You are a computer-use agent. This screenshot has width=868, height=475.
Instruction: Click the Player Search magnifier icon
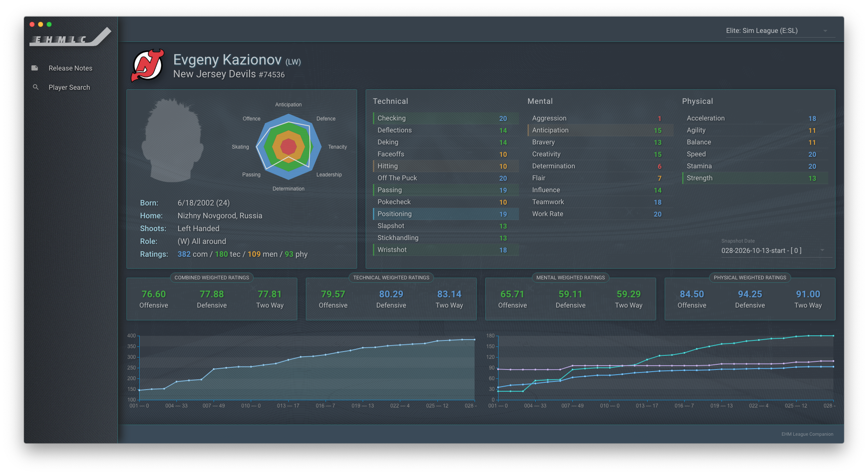[36, 87]
